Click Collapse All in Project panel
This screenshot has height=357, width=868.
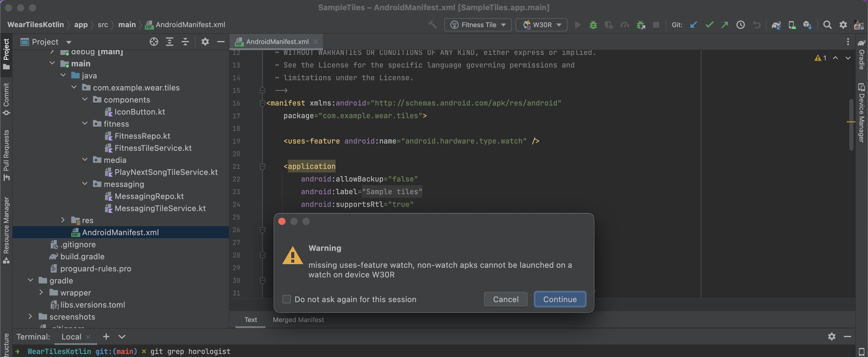tap(185, 42)
